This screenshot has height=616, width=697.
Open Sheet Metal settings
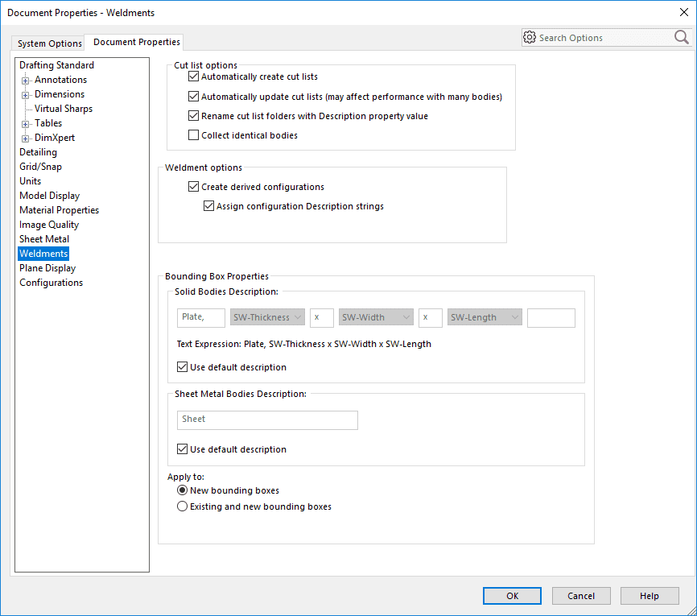click(x=44, y=239)
